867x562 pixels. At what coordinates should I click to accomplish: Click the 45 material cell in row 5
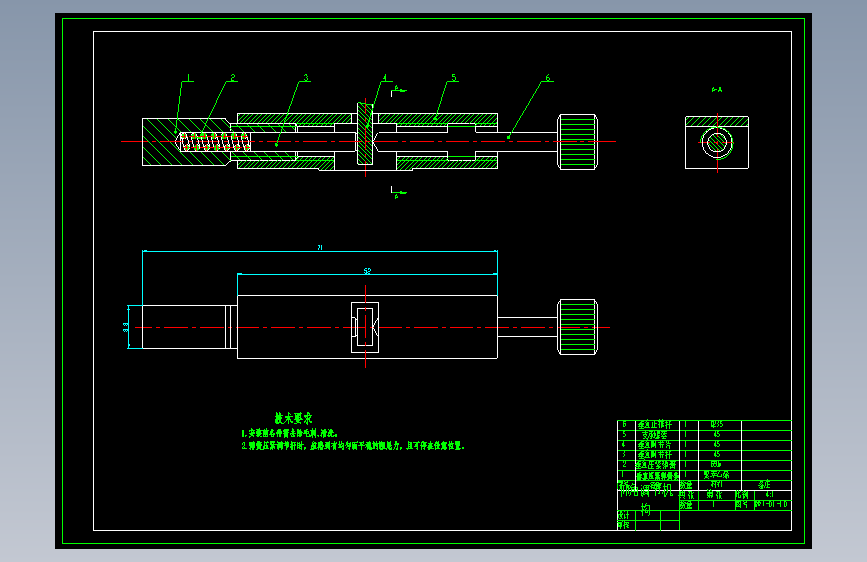coord(717,434)
